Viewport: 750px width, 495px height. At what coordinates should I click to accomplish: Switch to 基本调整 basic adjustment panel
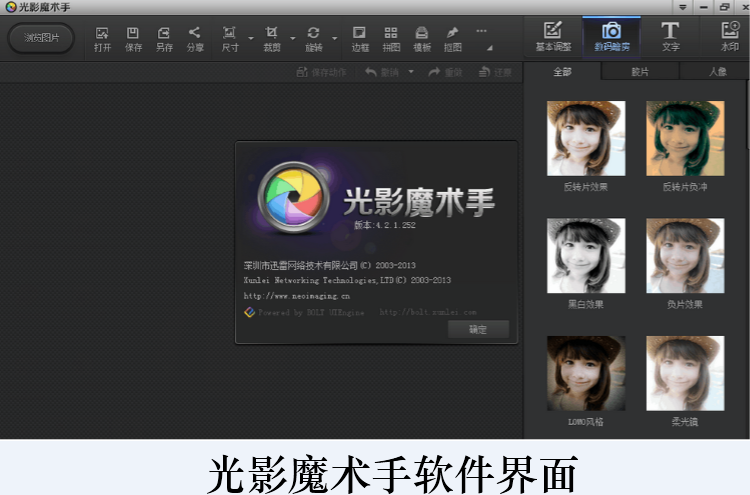click(553, 37)
